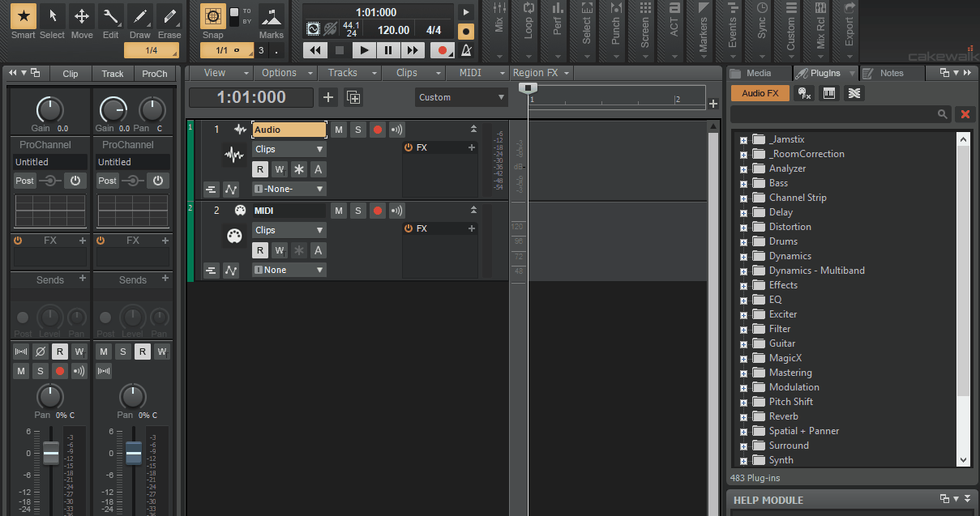
Task: Click the search icon in the plugin browser
Action: (942, 114)
